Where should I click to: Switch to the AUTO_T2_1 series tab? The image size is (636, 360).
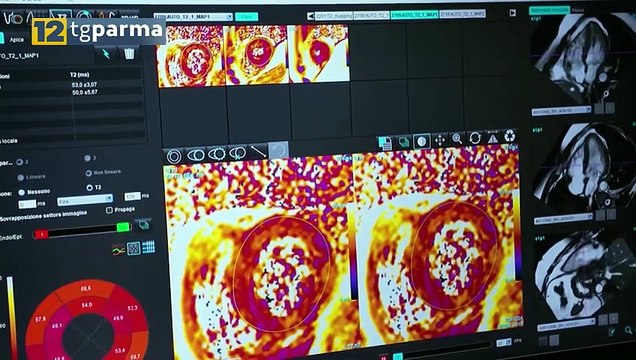pos(372,15)
